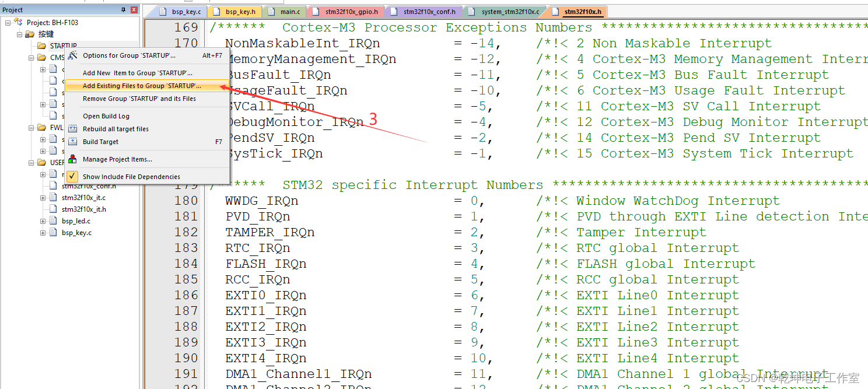Click line number 188 in the gutter
This screenshot has height=389, width=868.
186,327
